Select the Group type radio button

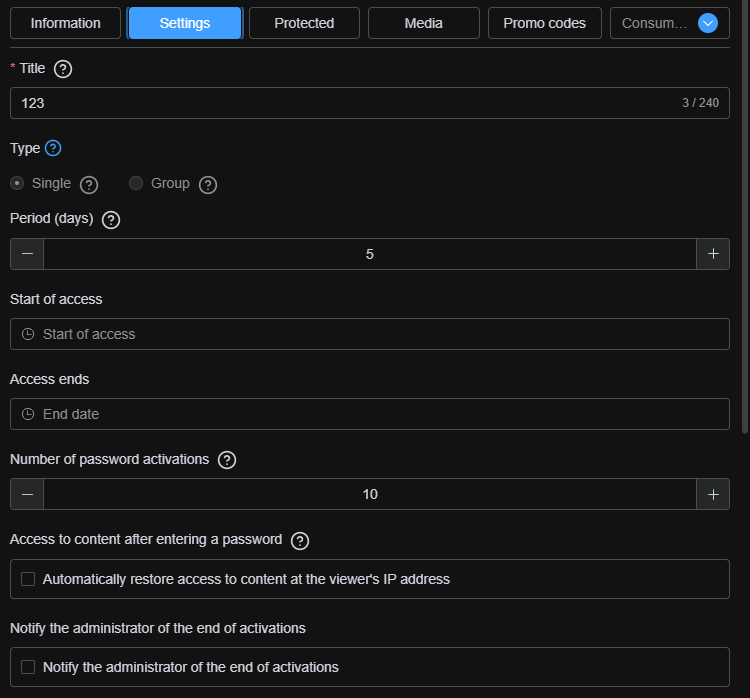tap(136, 183)
